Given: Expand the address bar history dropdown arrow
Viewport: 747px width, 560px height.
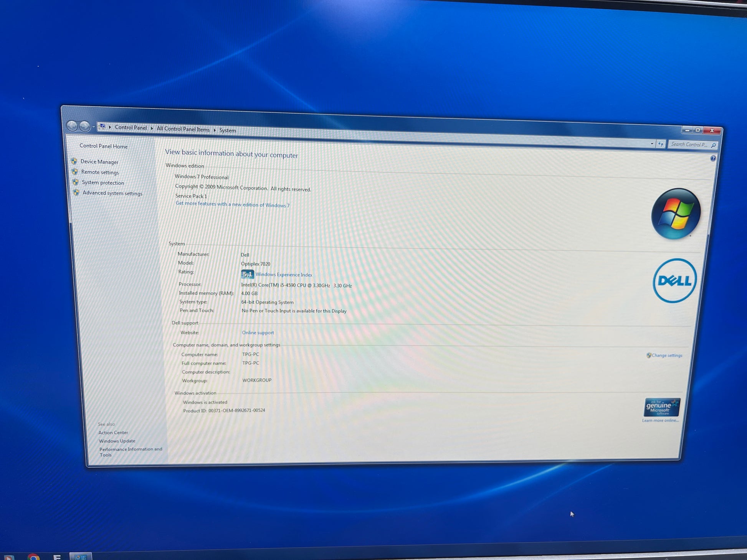Looking at the screenshot, I should [x=652, y=144].
